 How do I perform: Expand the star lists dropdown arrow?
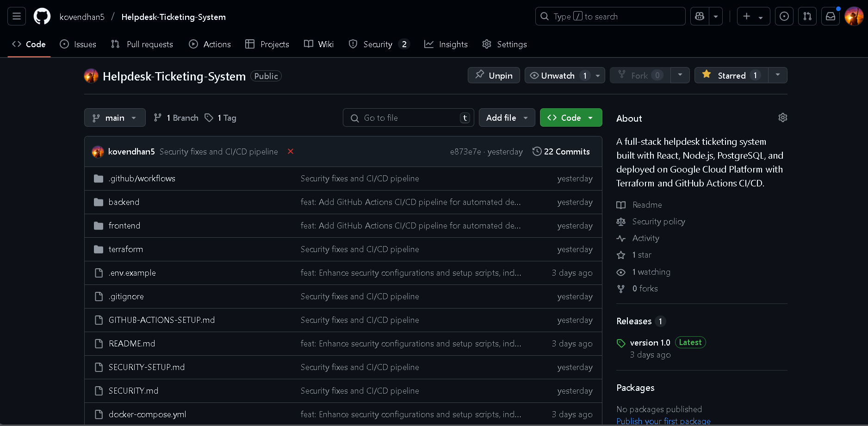(778, 75)
